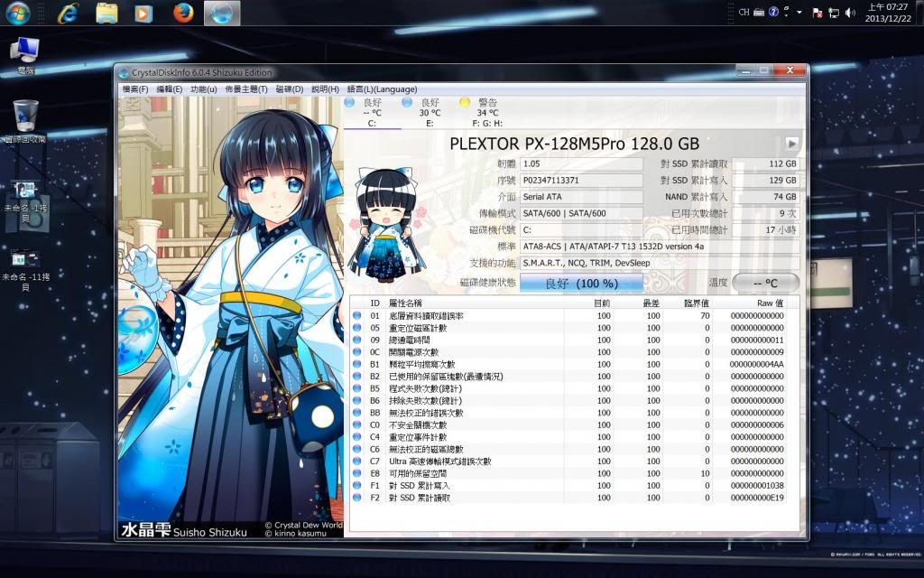Open the clock showing 上午 07:27
The height and width of the screenshot is (578, 924).
(x=888, y=13)
